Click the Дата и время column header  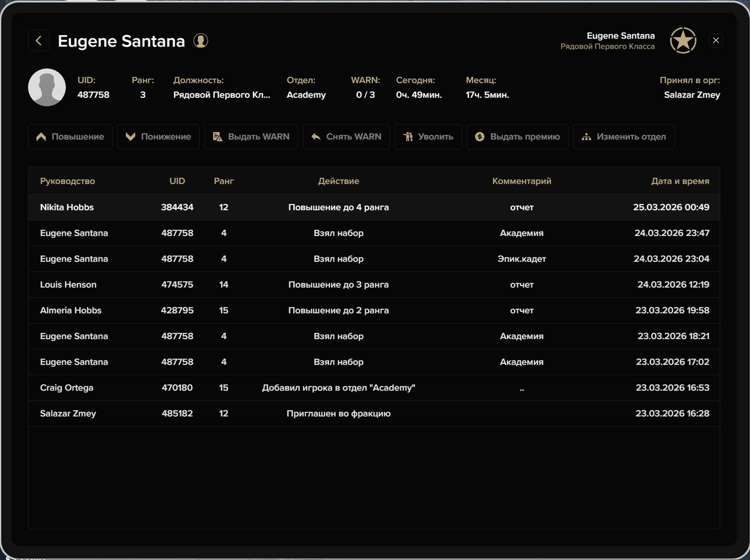680,181
